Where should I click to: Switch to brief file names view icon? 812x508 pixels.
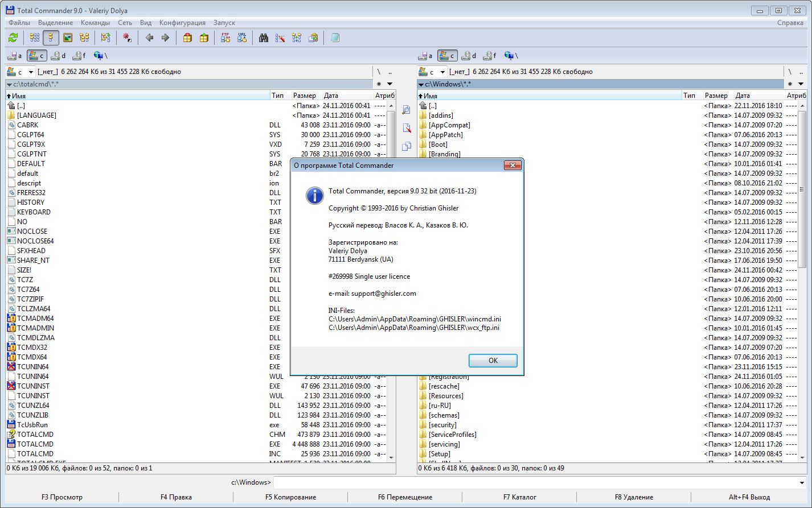click(35, 38)
